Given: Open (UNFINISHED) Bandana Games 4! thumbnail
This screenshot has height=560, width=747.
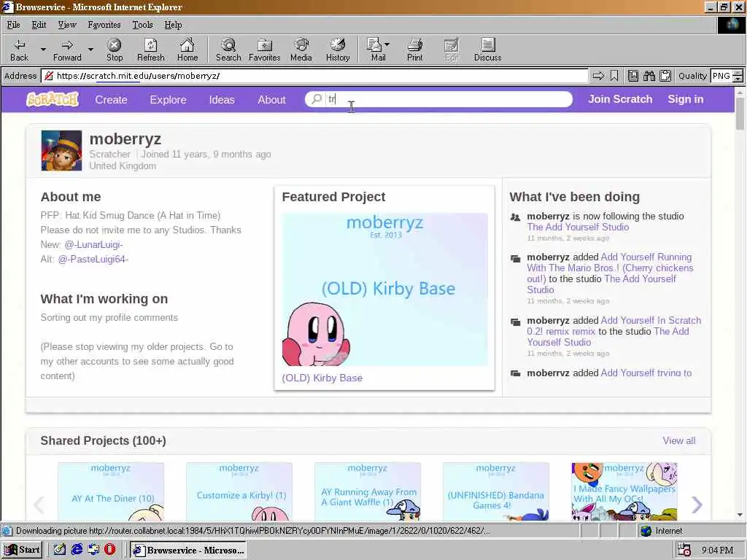Looking at the screenshot, I should click(x=496, y=491).
